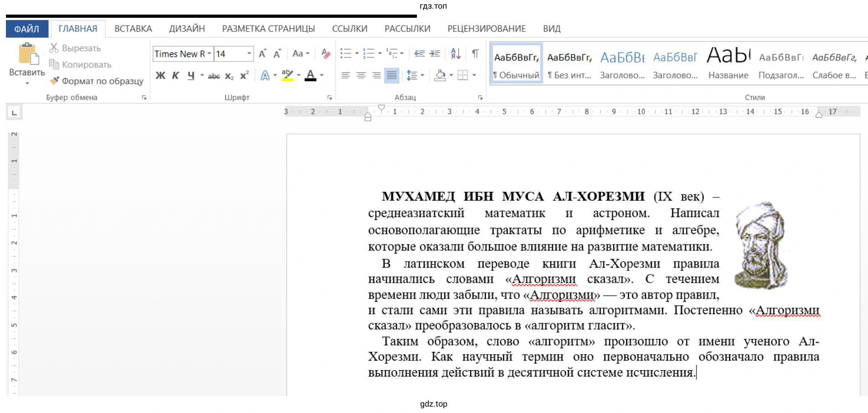
Task: Open the Абзац dialog launcher
Action: pos(480,97)
